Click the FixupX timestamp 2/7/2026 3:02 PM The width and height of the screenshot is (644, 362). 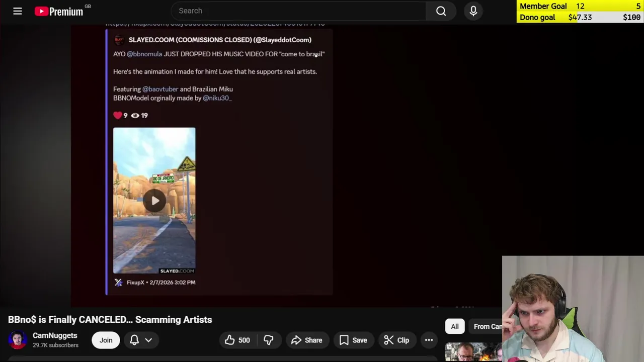point(173,283)
